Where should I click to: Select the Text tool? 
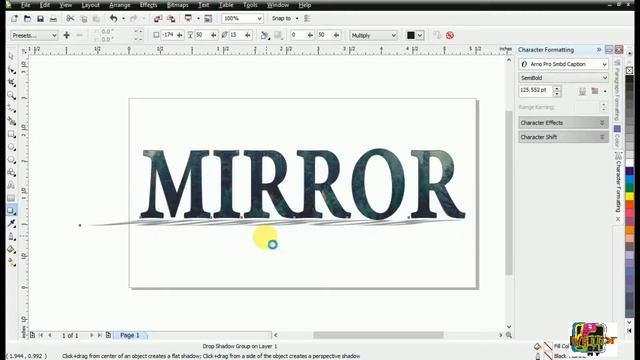click(x=11, y=185)
